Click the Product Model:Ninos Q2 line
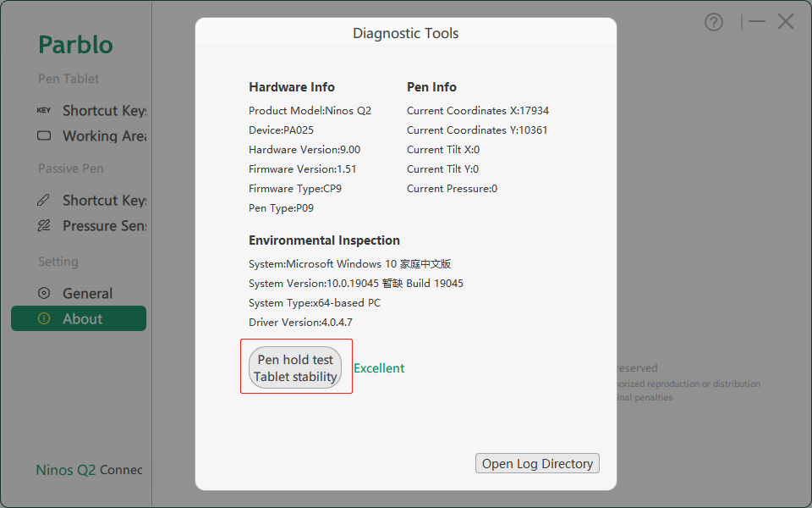The height and width of the screenshot is (508, 812). point(310,110)
